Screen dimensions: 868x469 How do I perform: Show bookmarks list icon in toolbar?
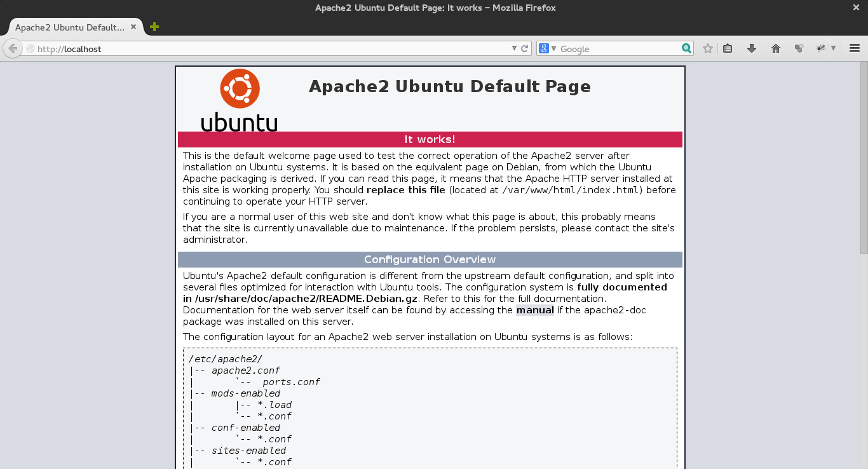click(728, 48)
